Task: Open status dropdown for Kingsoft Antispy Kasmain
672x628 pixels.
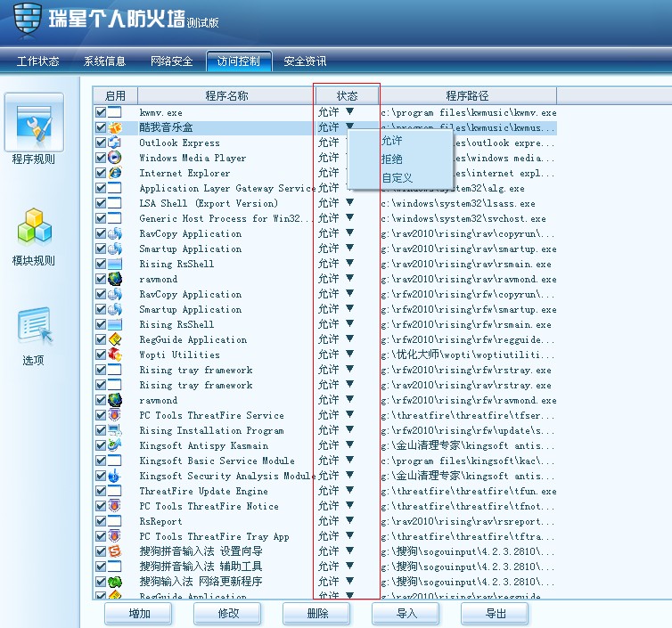Action: pyautogui.click(x=349, y=444)
